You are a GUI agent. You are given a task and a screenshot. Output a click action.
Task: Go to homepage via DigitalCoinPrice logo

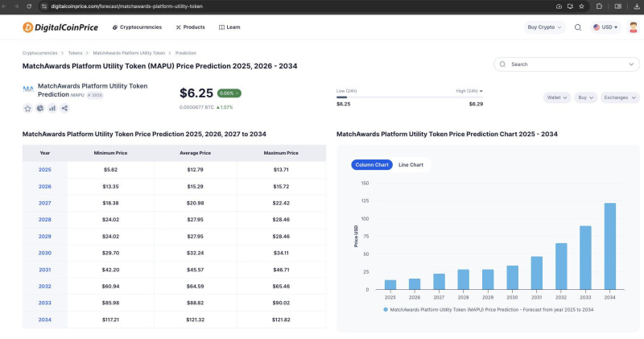[x=60, y=27]
